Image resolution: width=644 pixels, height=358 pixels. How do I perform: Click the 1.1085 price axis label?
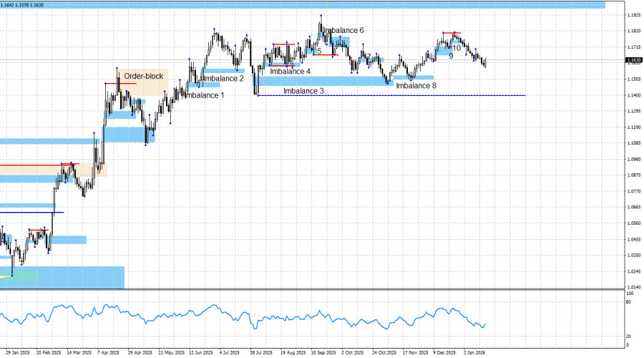tap(634, 143)
